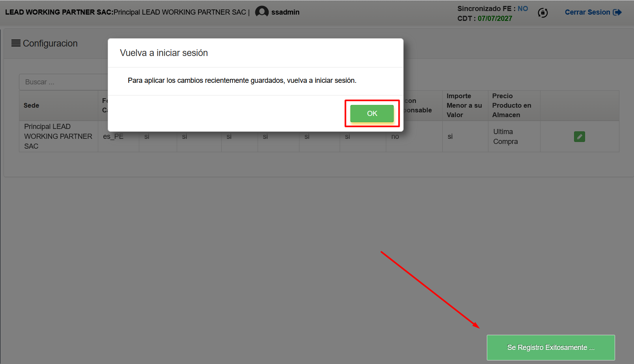Click the logout arrow icon after Cerrar Sesion
The image size is (634, 364).
(617, 12)
